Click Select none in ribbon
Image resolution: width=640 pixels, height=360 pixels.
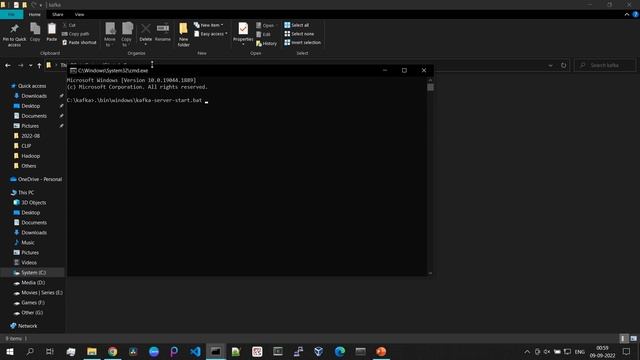tap(299, 34)
